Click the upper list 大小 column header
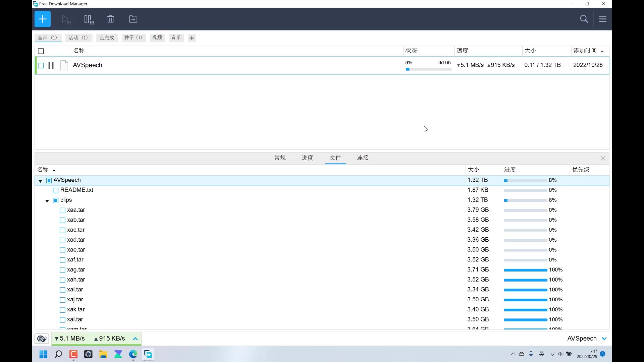 (546, 51)
